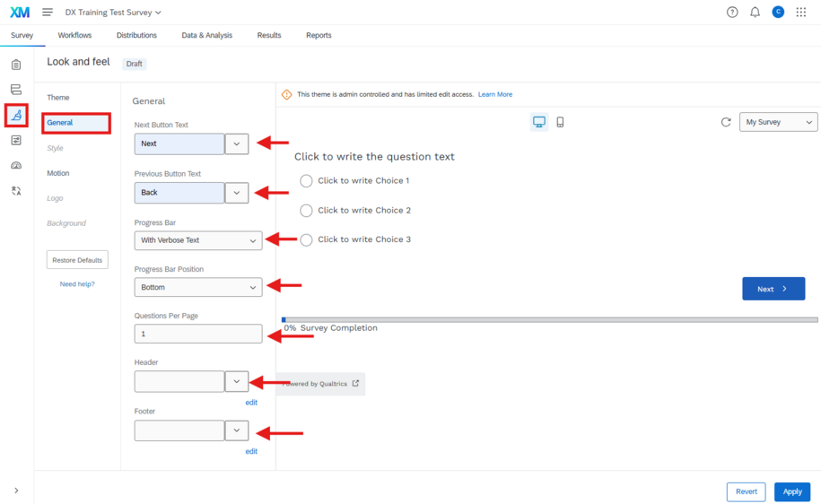Open the Previous Button Text dropdown arrow
The height and width of the screenshot is (504, 821).
coord(237,193)
